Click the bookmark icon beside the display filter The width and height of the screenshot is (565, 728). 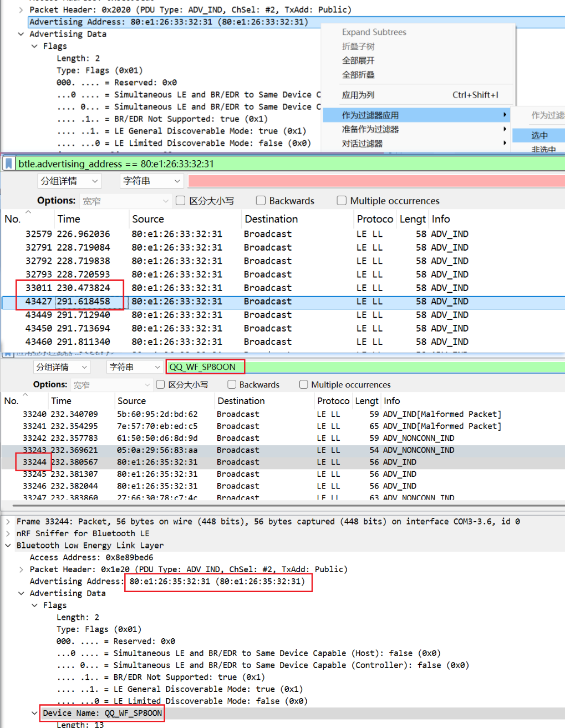coord(9,164)
